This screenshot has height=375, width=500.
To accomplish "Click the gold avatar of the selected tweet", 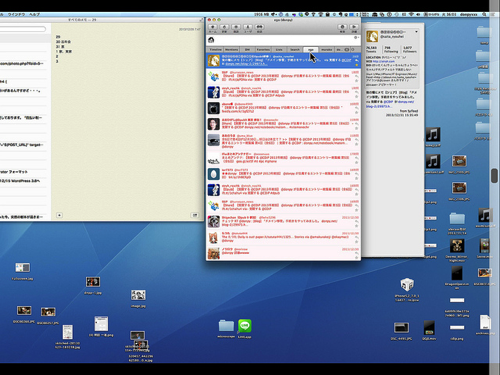I will [x=214, y=61].
